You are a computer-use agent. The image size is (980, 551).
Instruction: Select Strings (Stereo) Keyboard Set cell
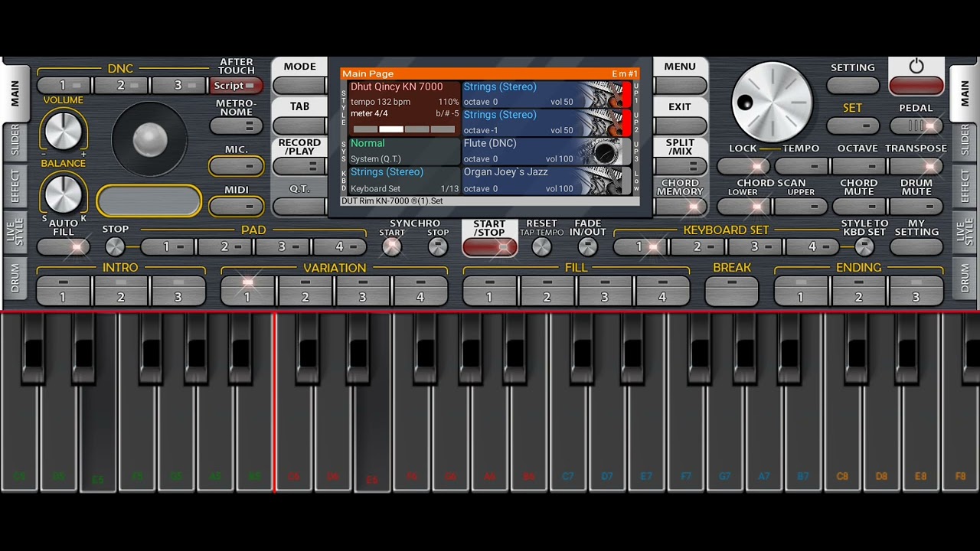[404, 181]
